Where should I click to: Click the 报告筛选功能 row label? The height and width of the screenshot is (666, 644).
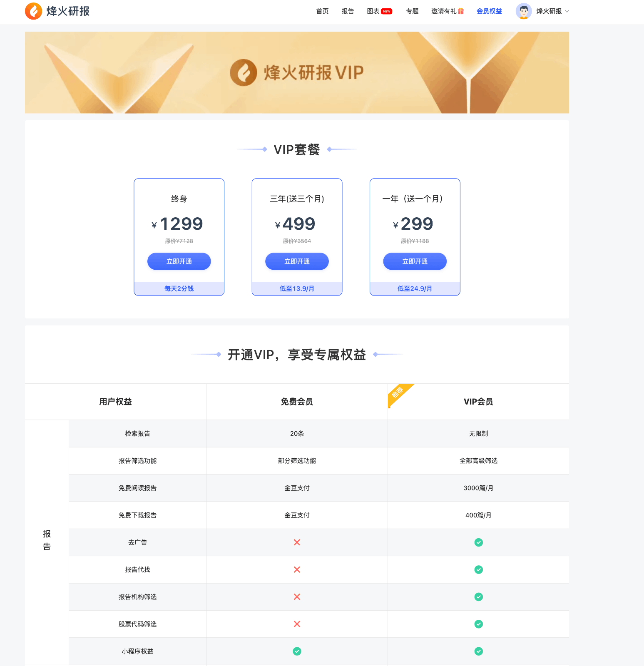pyautogui.click(x=137, y=461)
